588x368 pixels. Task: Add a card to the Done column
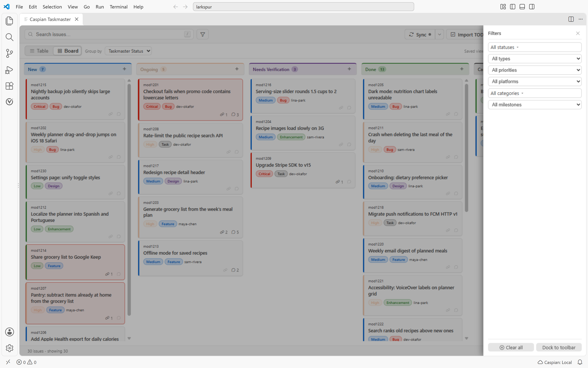pos(462,69)
